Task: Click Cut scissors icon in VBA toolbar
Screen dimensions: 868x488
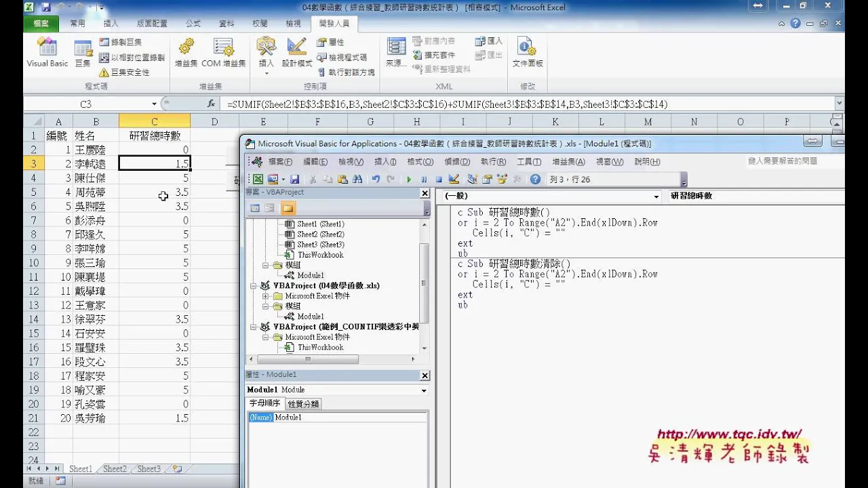Action: click(313, 180)
